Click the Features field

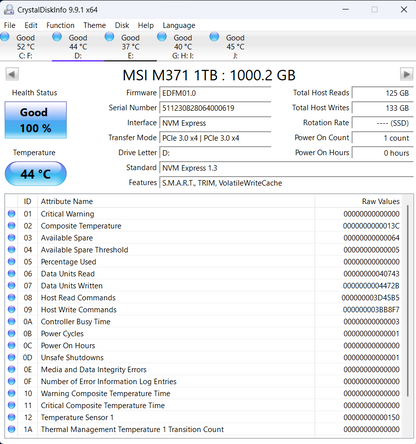[x=286, y=183]
